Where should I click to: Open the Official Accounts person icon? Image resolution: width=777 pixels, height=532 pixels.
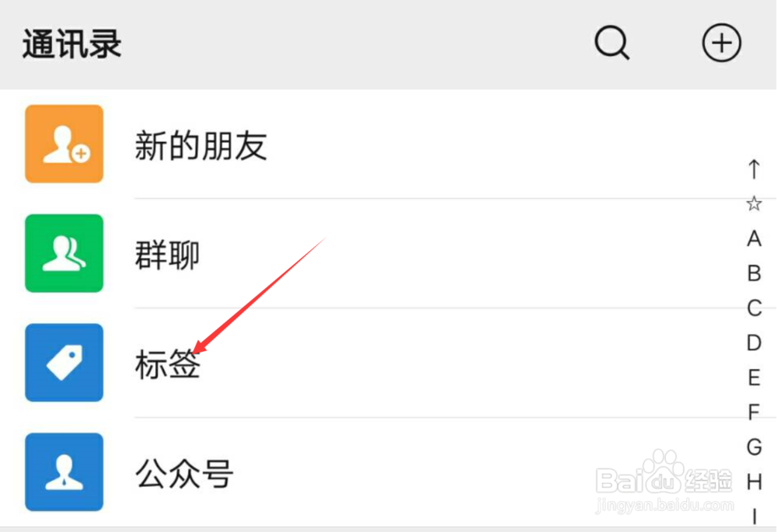(64, 472)
